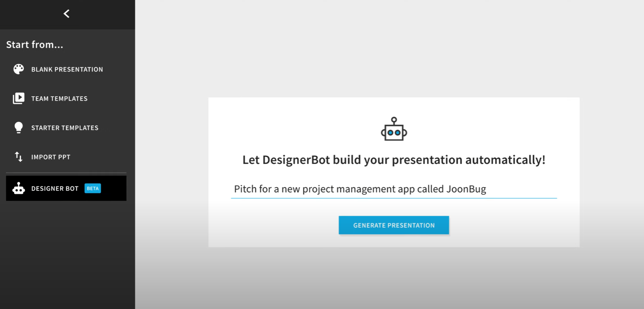Open the Team Templates label
The width and height of the screenshot is (644, 309).
[x=59, y=99]
